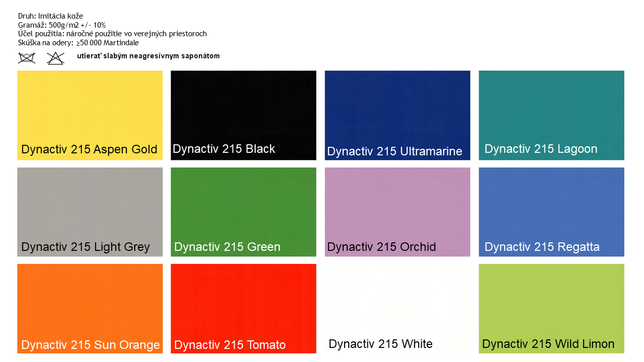Click the 'Účel použitia' usage line

[x=112, y=34]
